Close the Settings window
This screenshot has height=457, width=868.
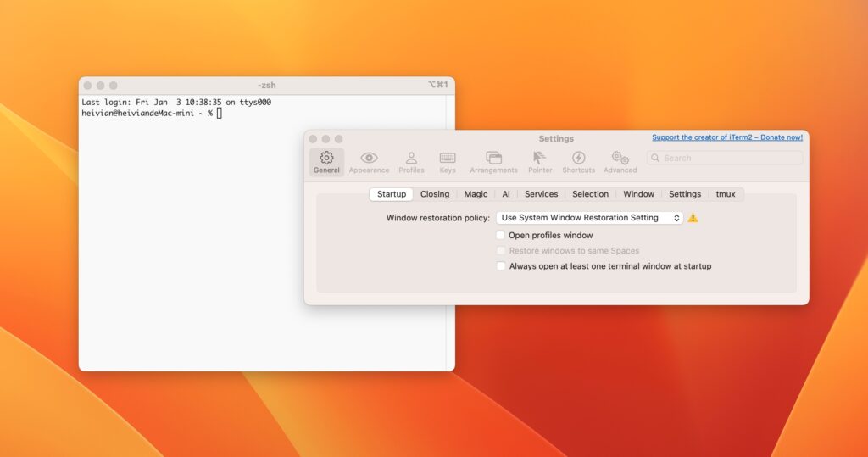tap(313, 139)
